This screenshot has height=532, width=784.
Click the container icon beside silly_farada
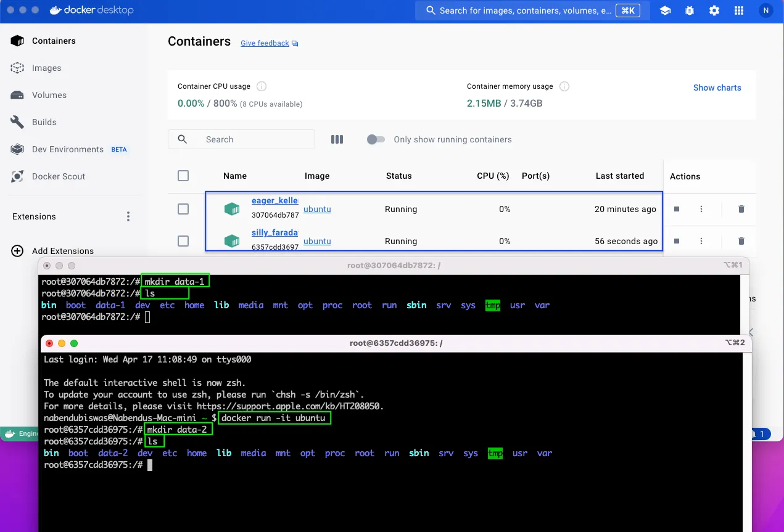[232, 241]
